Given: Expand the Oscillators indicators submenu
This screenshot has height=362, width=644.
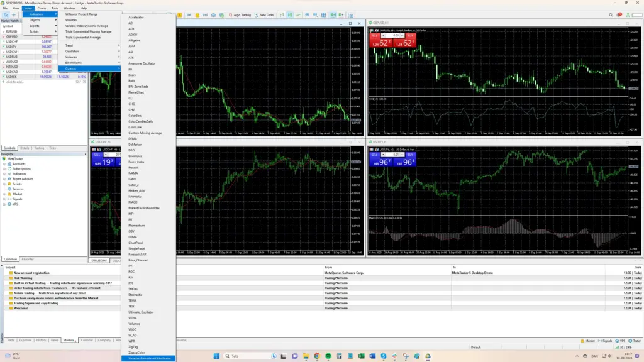Looking at the screenshot, I should 89,52.
